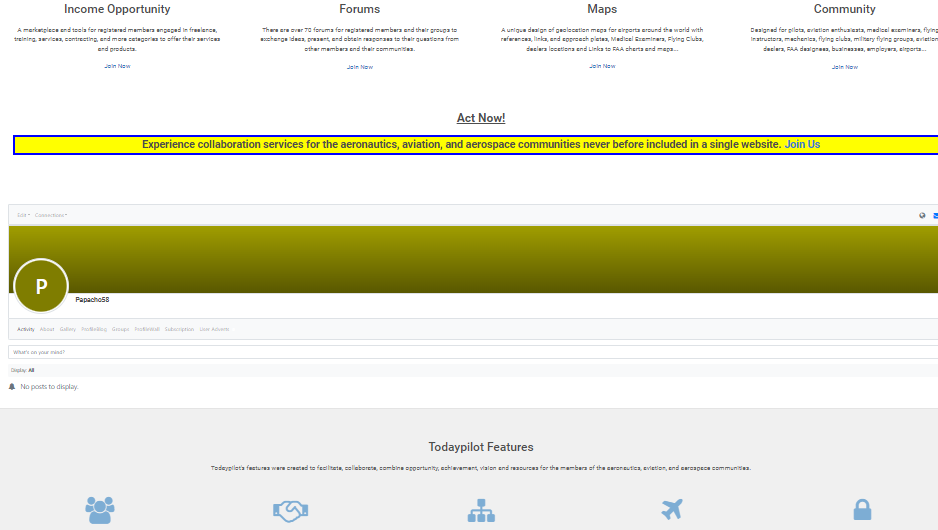Click the Join Us link in yellow banner

[x=802, y=144]
